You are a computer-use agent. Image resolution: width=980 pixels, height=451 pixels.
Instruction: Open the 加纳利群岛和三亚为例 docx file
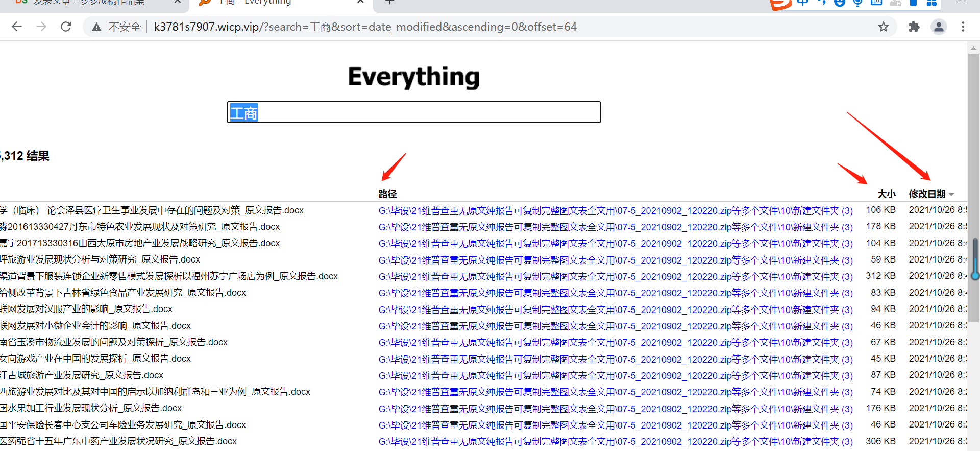coord(155,392)
